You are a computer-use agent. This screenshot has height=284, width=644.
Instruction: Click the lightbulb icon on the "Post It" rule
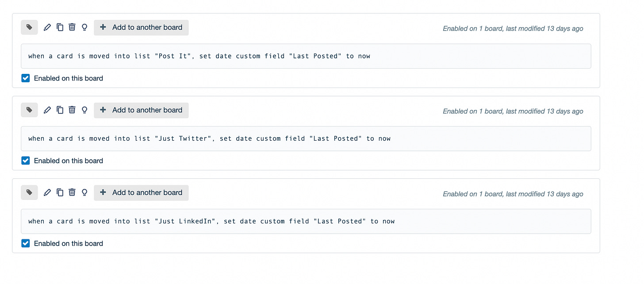pos(84,27)
